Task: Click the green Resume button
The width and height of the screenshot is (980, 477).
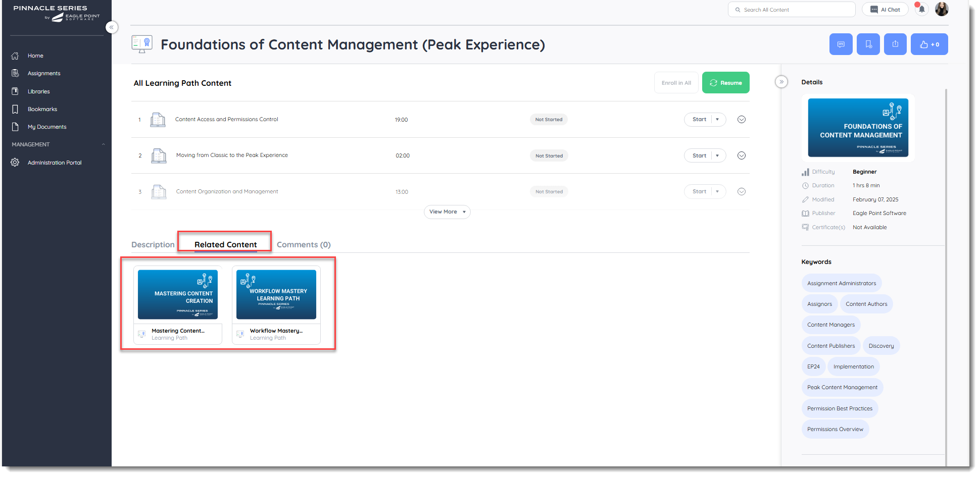Action: 725,83
